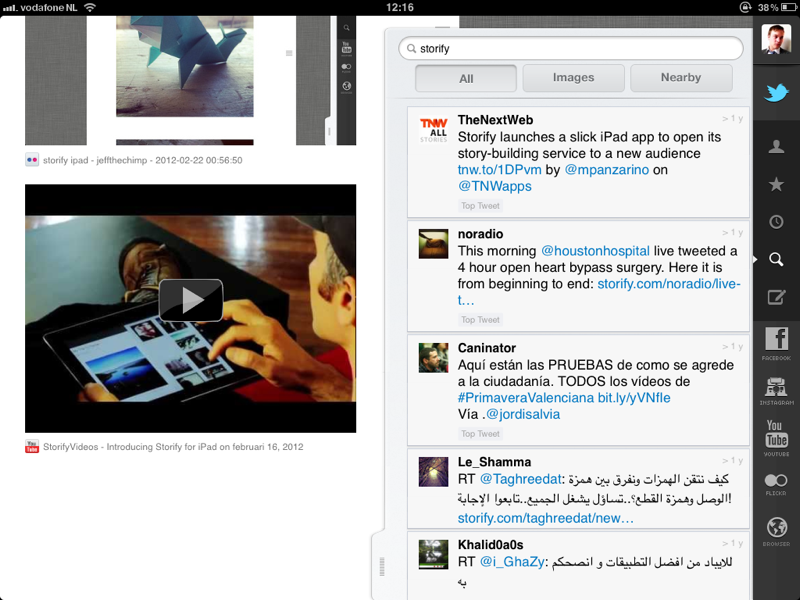Tap the user avatar photo in sidebar

pyautogui.click(x=776, y=38)
